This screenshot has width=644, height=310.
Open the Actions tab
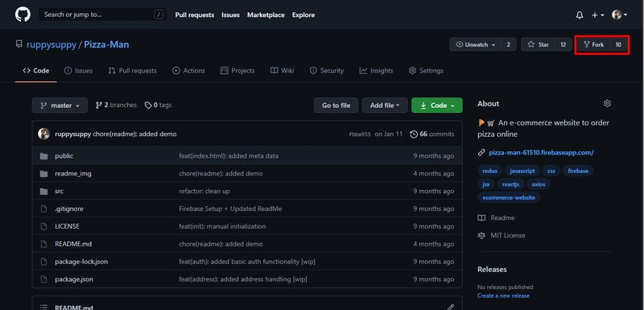188,71
